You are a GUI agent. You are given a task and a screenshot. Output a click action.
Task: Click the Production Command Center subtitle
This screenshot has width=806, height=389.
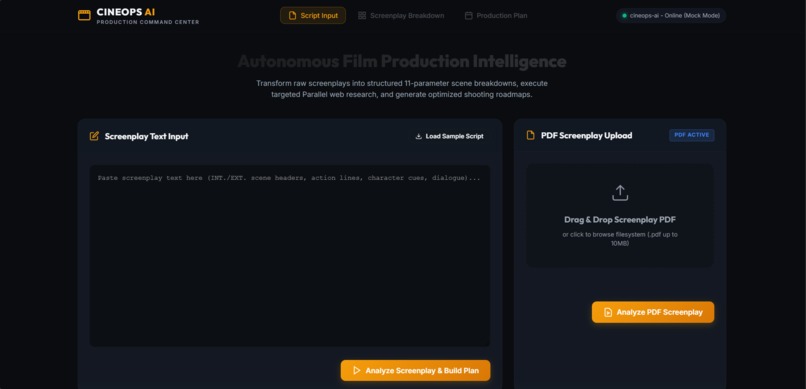pyautogui.click(x=148, y=23)
